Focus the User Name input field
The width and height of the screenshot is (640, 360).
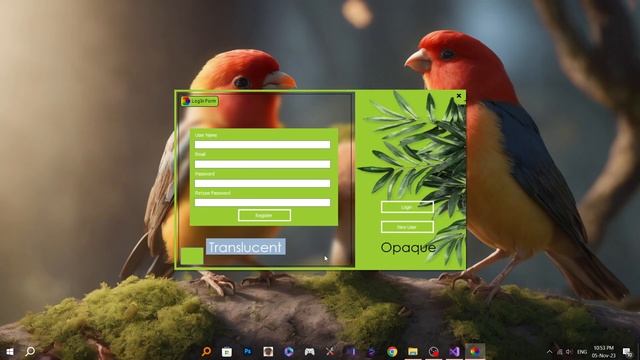262,144
